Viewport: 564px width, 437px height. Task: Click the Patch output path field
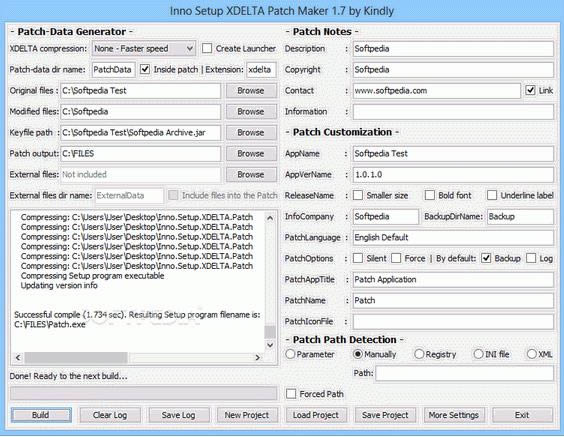140,154
